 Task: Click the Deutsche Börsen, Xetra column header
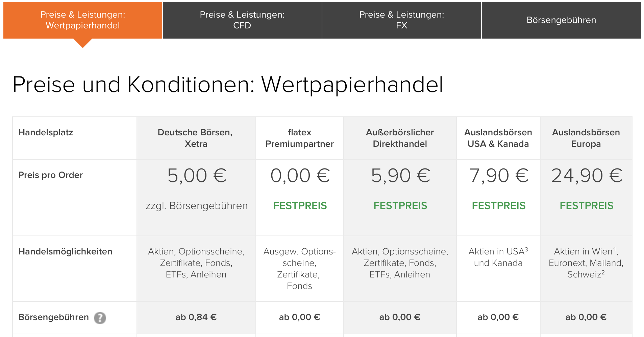196,138
